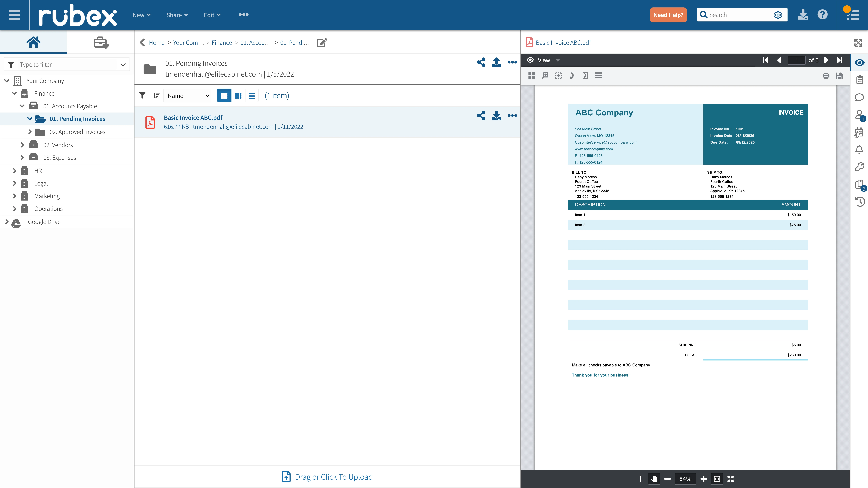The width and height of the screenshot is (868, 488).
Task: Open the Name sort dropdown
Action: tap(187, 96)
